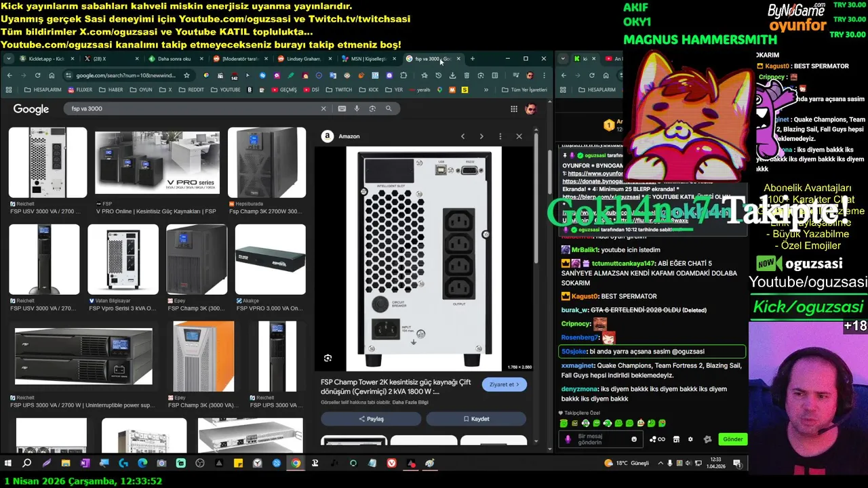This screenshot has height=488, width=868.
Task: Open the REDDIT bookmarks folder
Action: [191, 89]
